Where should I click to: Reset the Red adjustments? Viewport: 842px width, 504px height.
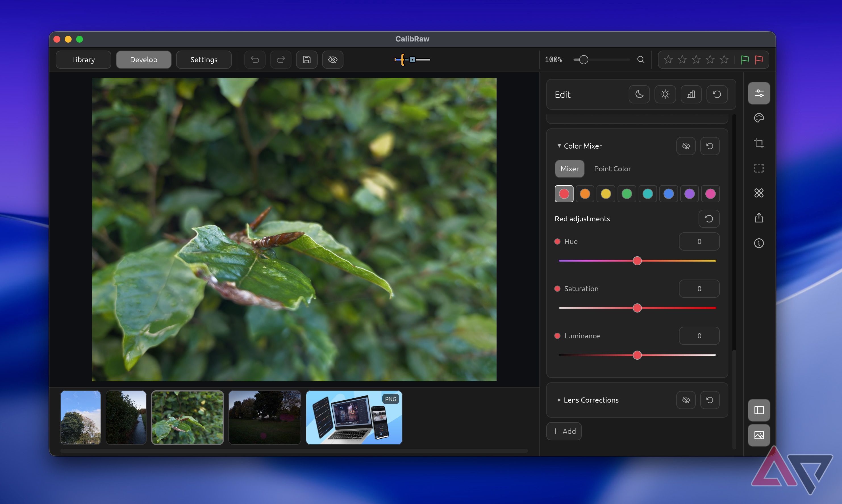tap(709, 219)
